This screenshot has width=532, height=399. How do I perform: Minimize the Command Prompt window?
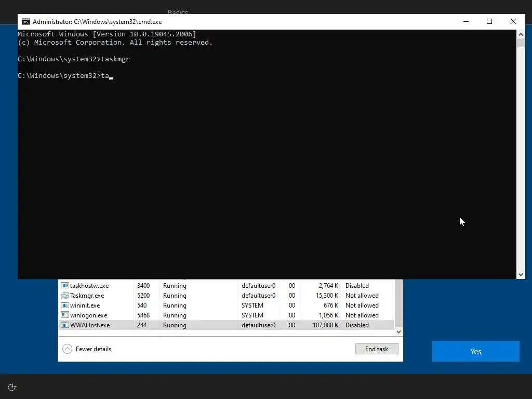[x=466, y=22]
